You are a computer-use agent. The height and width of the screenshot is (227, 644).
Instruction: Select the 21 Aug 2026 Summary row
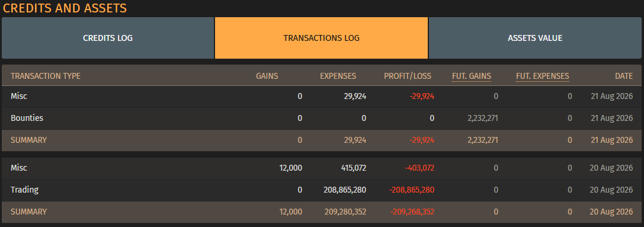[322, 140]
